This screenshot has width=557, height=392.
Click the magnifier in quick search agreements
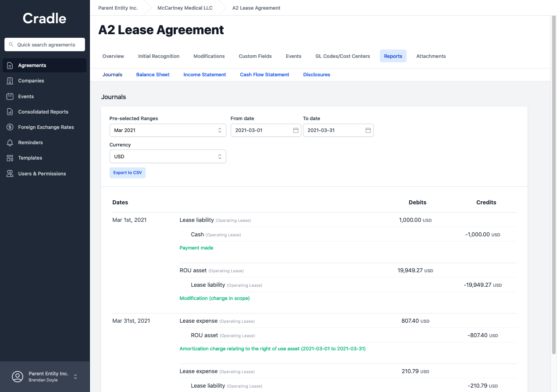pyautogui.click(x=11, y=44)
